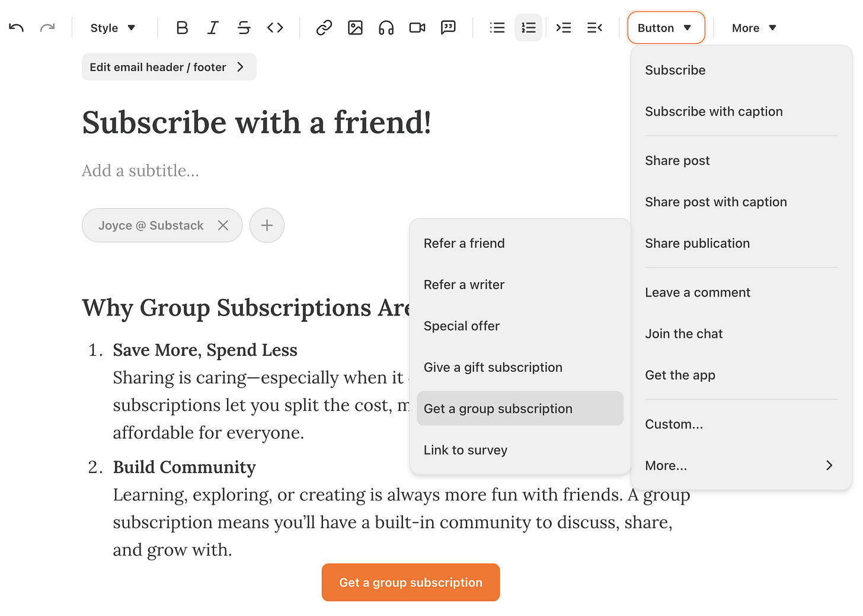The height and width of the screenshot is (616, 863).
Task: Open the poll/comment icon in the toolbar
Action: pyautogui.click(x=449, y=27)
